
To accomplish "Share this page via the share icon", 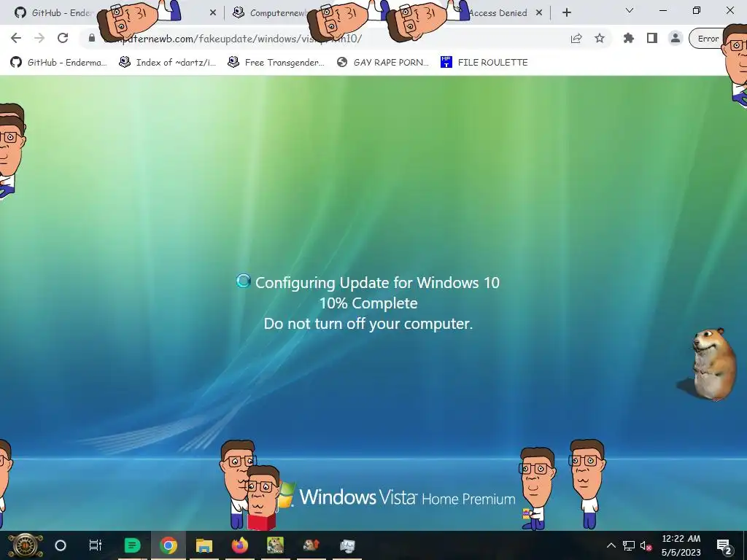I will point(576,38).
